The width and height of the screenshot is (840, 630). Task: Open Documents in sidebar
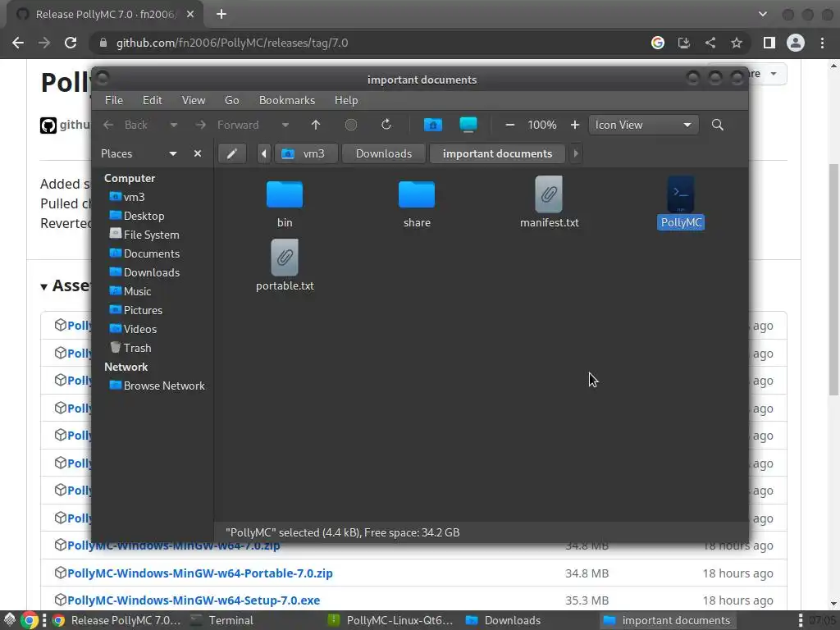[144, 253]
